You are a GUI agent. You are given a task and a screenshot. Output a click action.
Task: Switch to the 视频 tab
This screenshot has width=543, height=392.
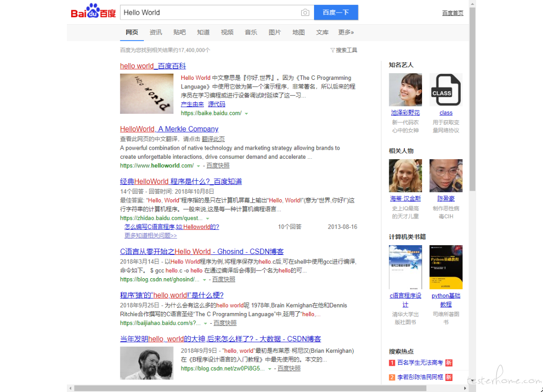[x=227, y=32]
